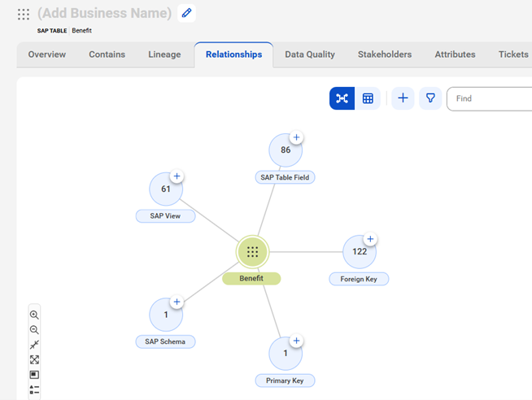Click the (Add Business Name) title

click(104, 13)
